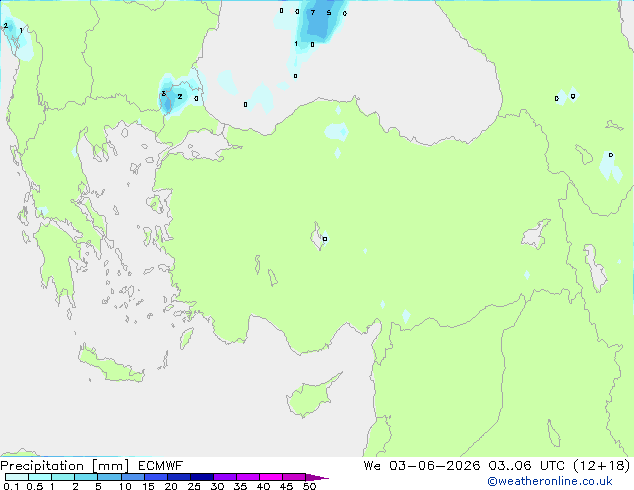634x490 pixels.
Task: Click legend scale label '50'
Action: point(309,486)
